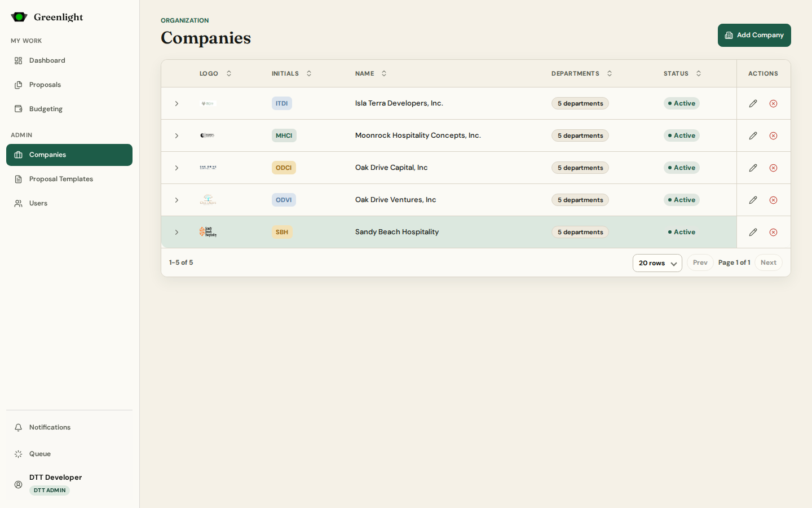The image size is (812, 508).
Task: Edit Oak Drive Ventures with pencil icon
Action: click(x=753, y=200)
